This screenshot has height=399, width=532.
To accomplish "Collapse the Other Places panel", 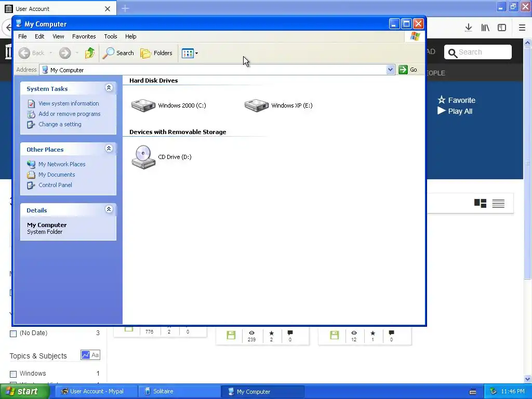I will pos(109,149).
